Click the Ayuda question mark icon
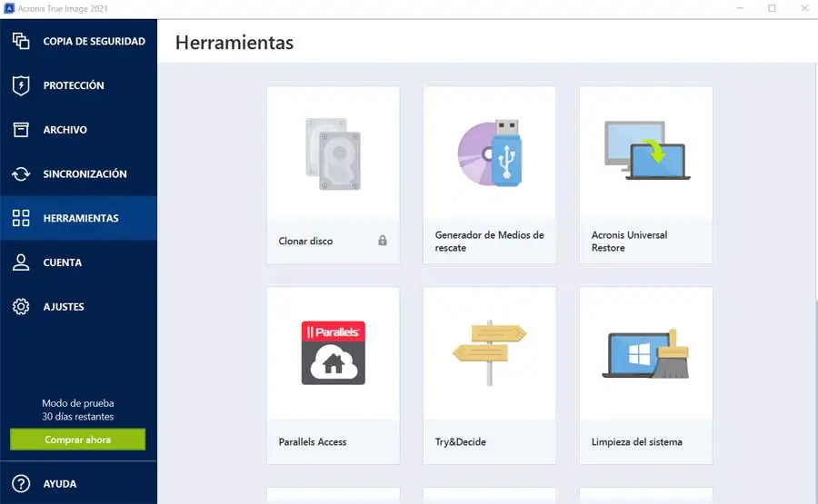This screenshot has width=818, height=504. click(21, 484)
